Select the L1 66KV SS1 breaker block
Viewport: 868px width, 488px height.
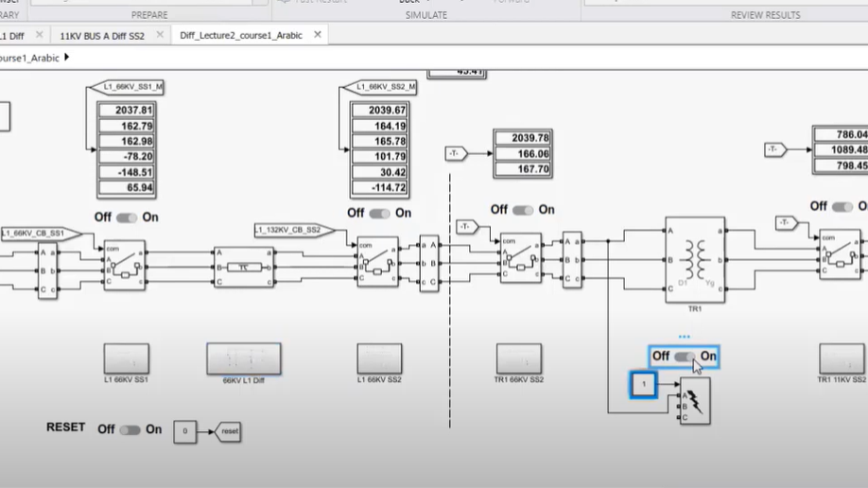coord(124,263)
